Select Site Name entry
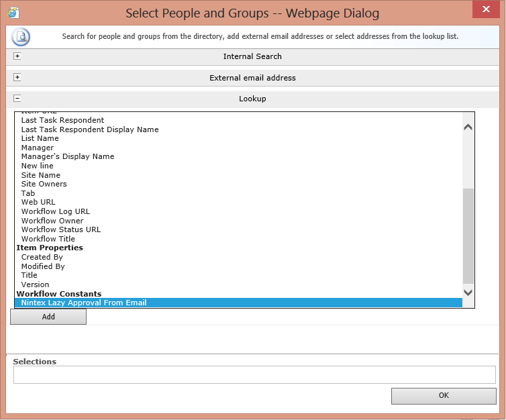Screen dimensions: 506x420 (x=41, y=175)
